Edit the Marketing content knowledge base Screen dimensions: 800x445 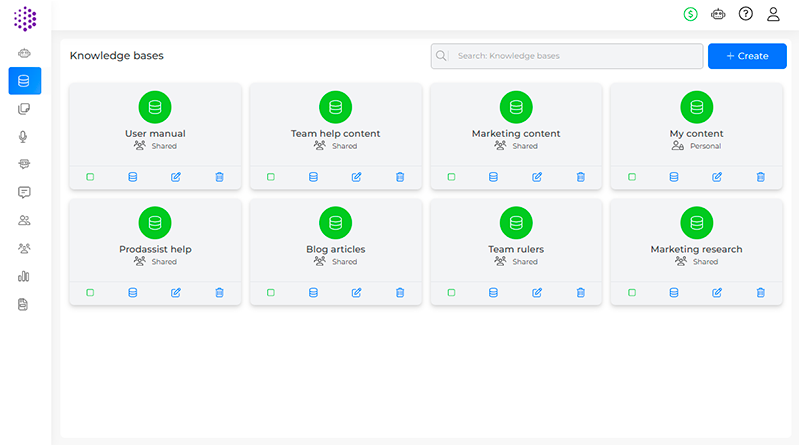(x=537, y=177)
